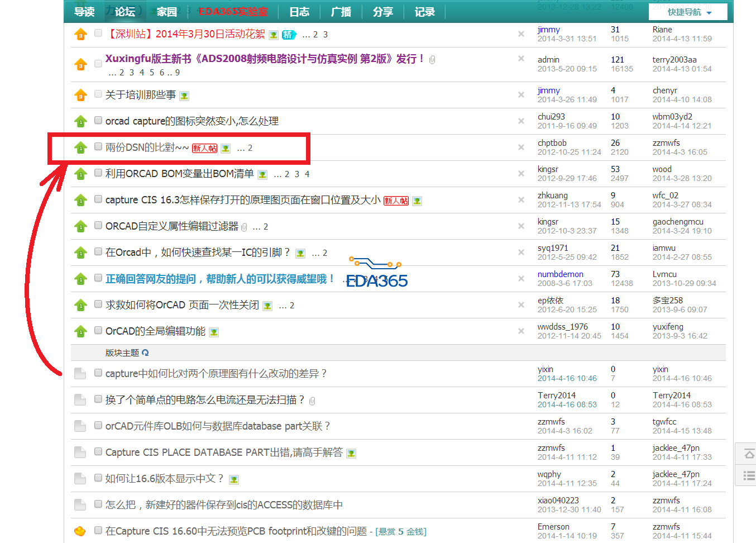Check the box for capture CIS 16.3怎样保存
This screenshot has width=756, height=543.
(x=98, y=199)
